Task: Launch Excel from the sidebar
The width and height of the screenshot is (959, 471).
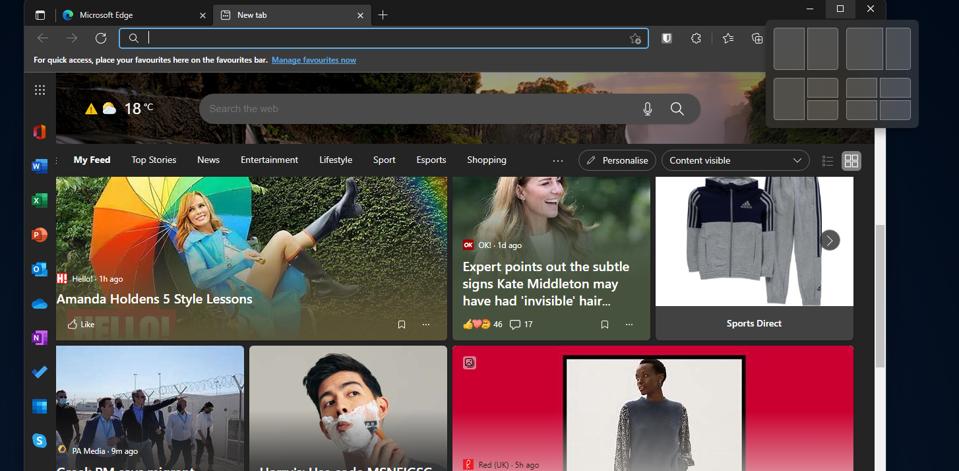Action: tap(40, 200)
